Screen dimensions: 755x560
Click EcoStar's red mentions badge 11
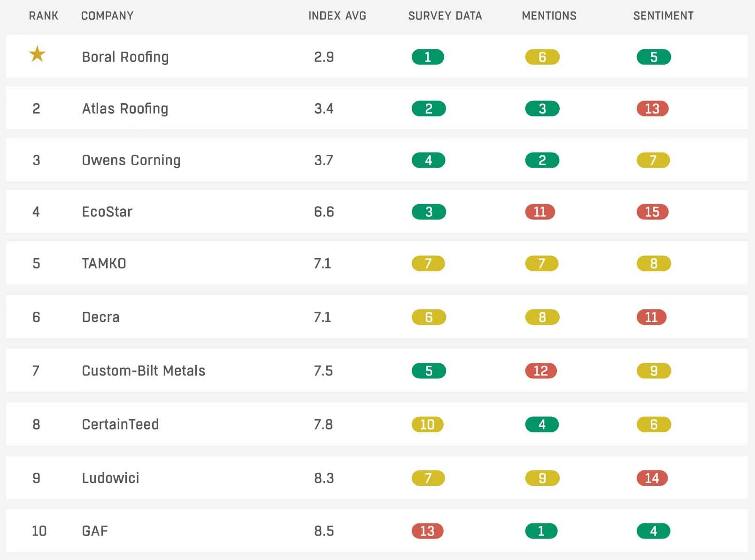click(x=540, y=212)
